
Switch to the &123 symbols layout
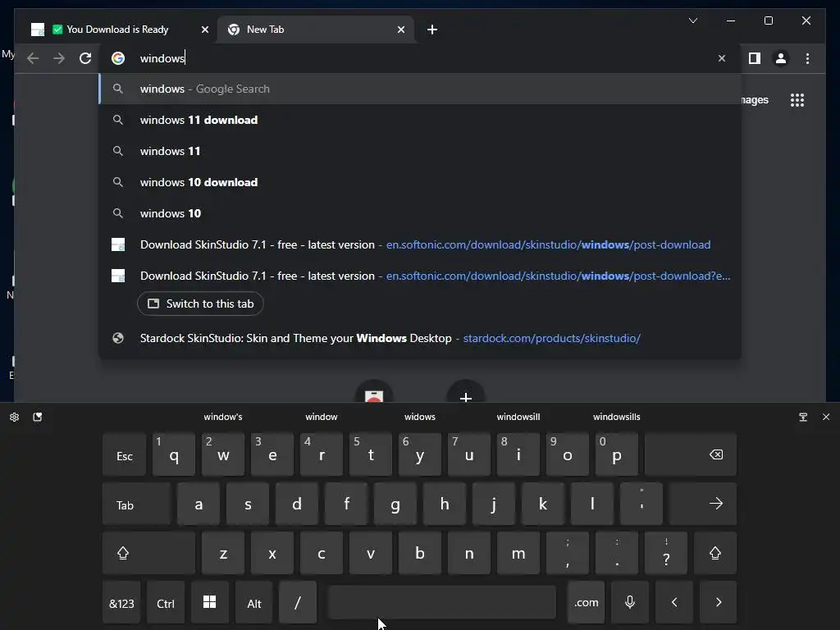pos(121,603)
